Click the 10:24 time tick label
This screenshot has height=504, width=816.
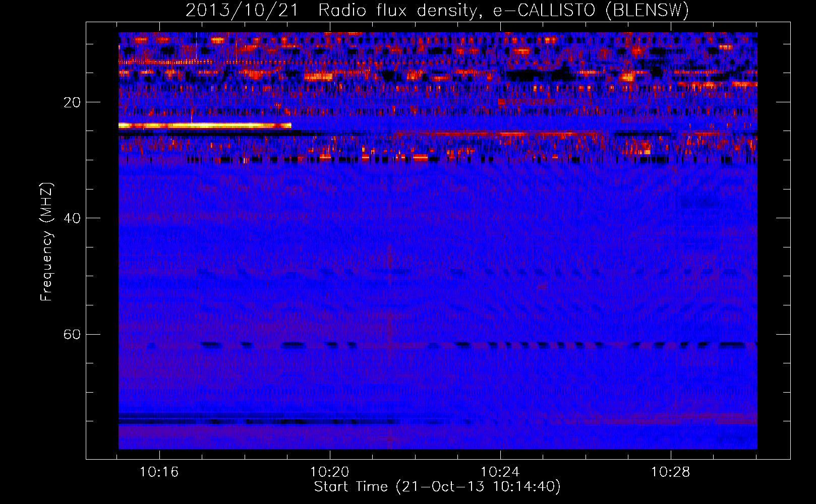(x=500, y=472)
